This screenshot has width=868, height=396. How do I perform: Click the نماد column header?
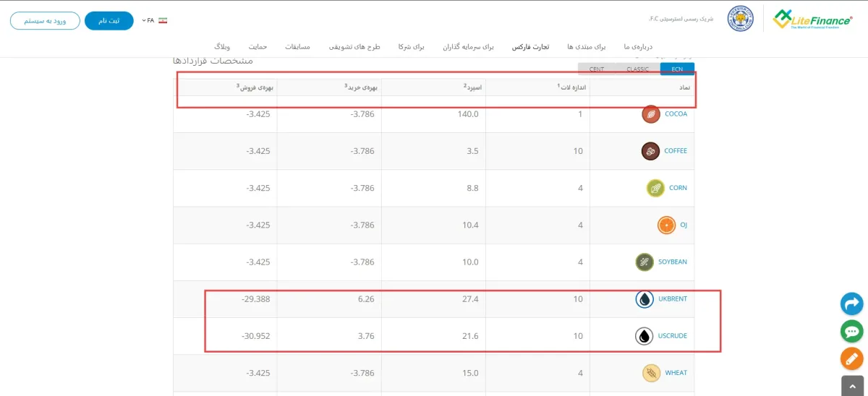(684, 87)
